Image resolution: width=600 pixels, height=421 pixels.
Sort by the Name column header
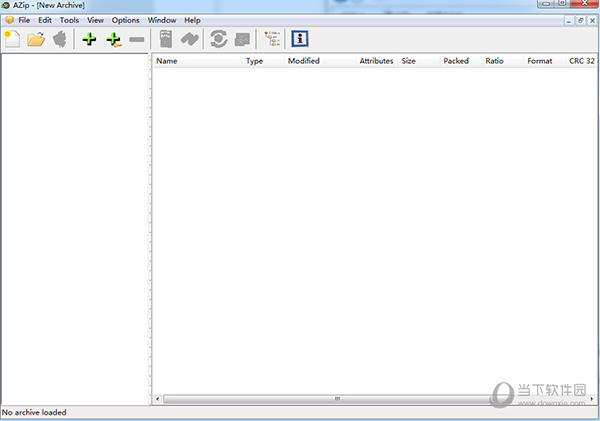198,61
